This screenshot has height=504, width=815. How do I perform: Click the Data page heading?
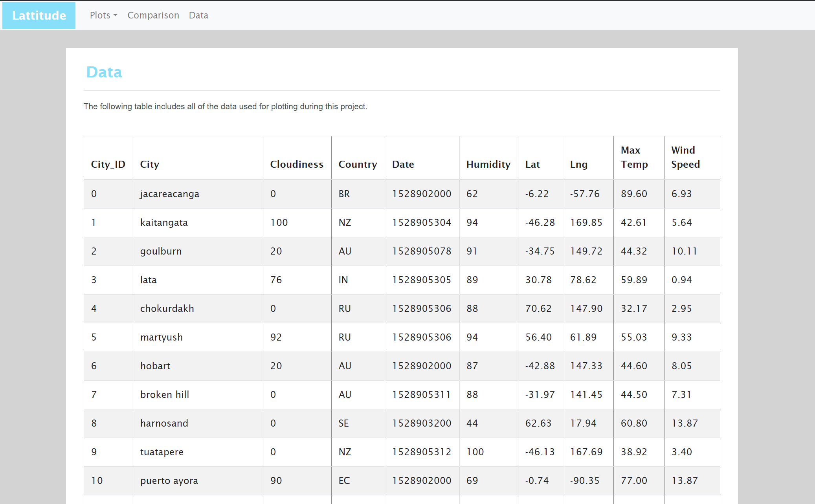pyautogui.click(x=104, y=72)
